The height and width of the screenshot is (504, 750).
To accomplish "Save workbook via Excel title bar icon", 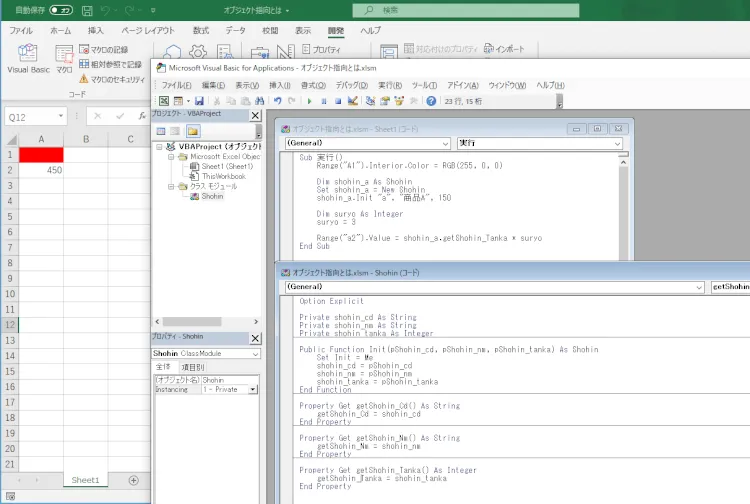I will [x=87, y=10].
